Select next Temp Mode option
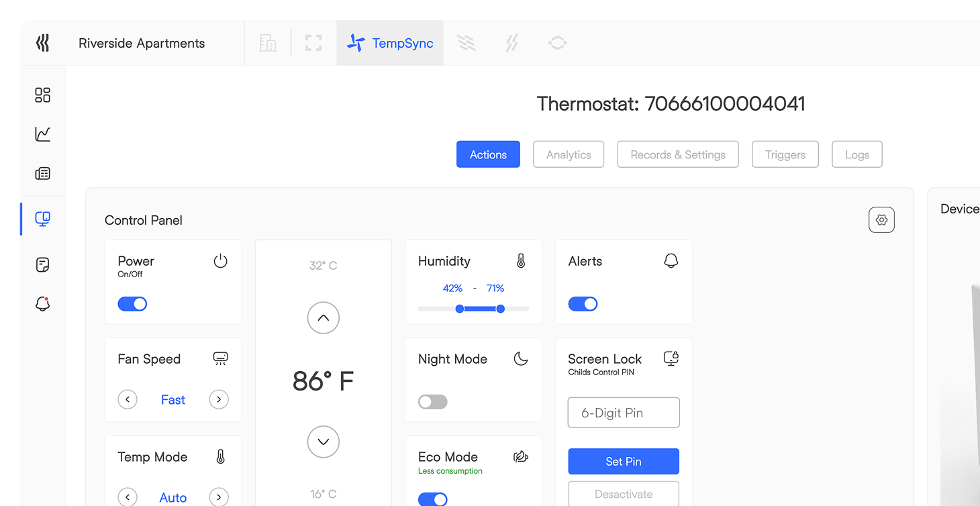Screen dimensions: 980x506 coord(219,497)
